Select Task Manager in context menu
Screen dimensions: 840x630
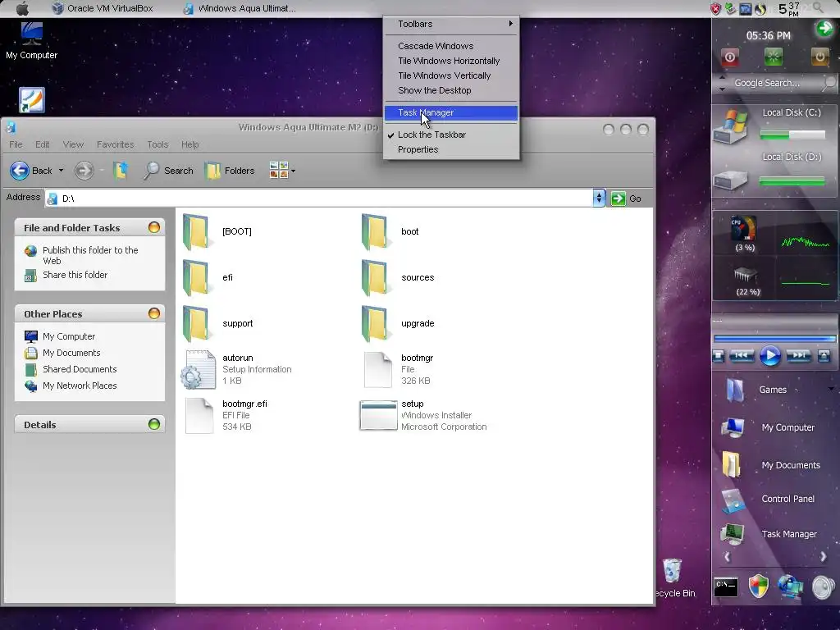click(x=451, y=112)
